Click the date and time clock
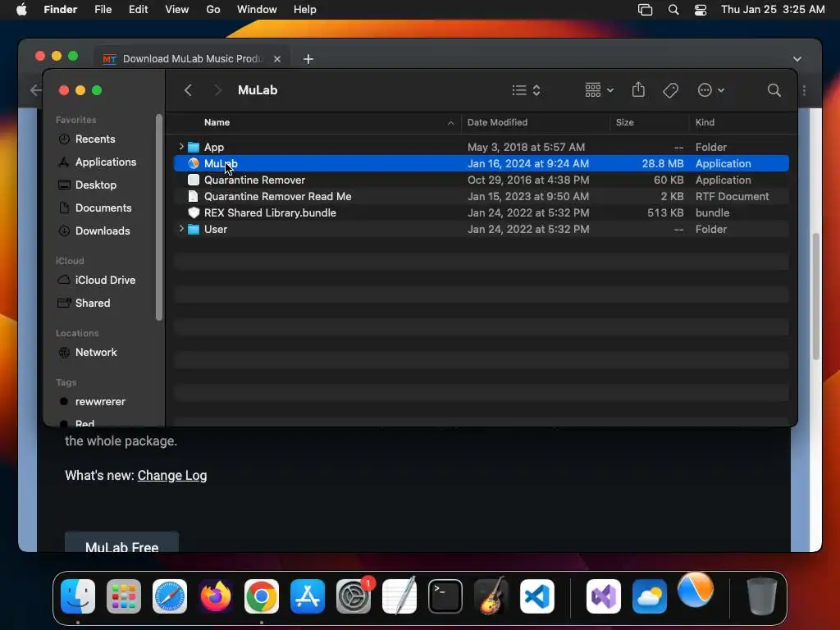 [773, 10]
